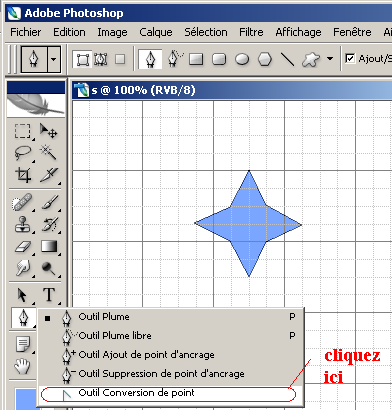Select the Notes tool
Screen dimensions: 392x410
pos(23,345)
